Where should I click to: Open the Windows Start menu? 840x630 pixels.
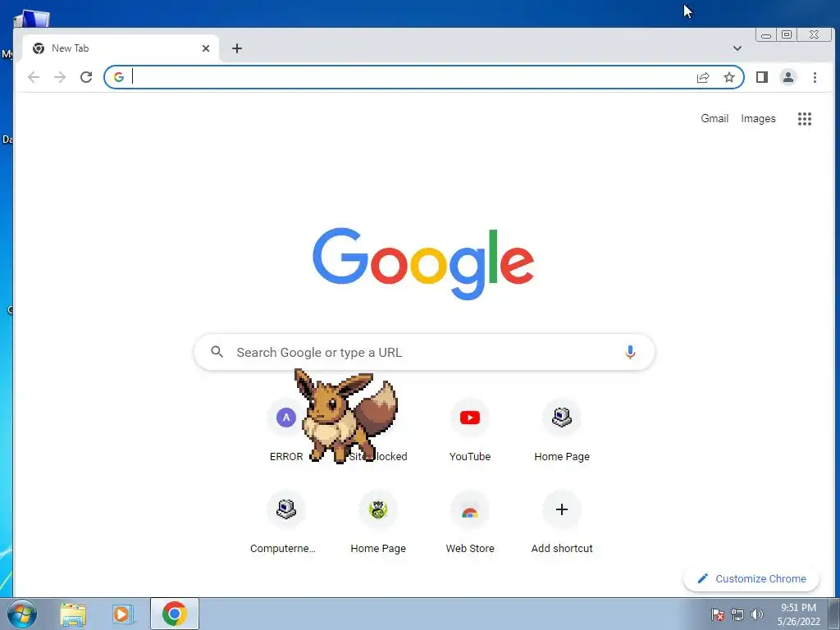[22, 614]
